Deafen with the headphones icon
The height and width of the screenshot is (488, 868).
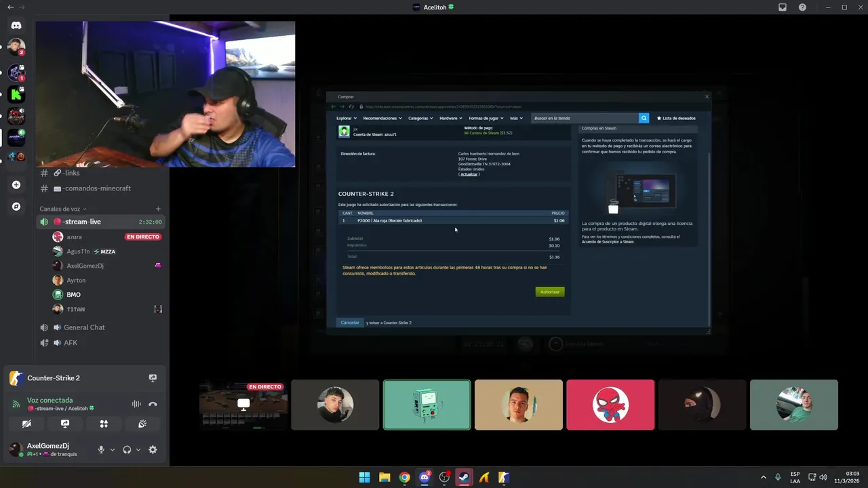point(127,449)
